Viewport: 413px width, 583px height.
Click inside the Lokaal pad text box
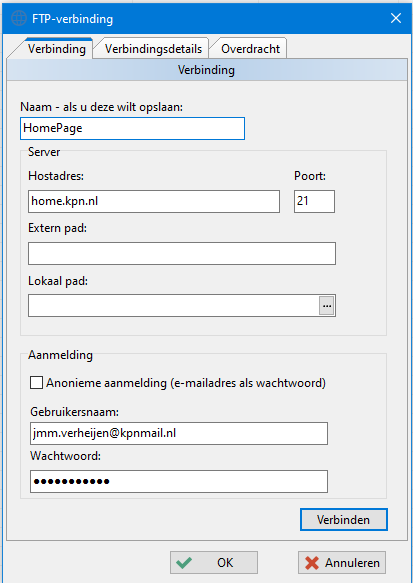coord(173,306)
